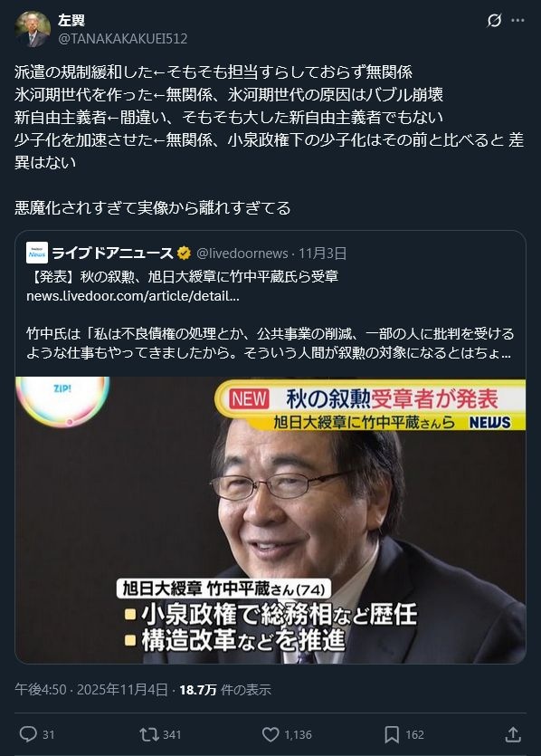This screenshot has height=756, width=541.
Task: Open @TANAKAKAKUEI512 handle link
Action: click(x=122, y=39)
